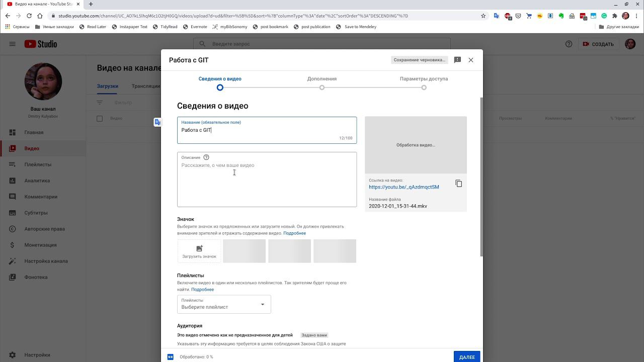
Task: Open the Chrome three-dot menu
Action: click(x=636, y=16)
